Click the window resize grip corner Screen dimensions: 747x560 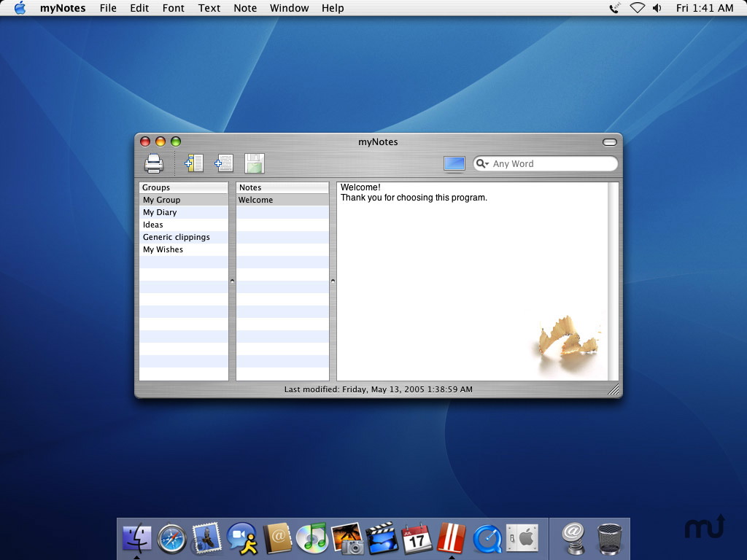click(x=614, y=389)
